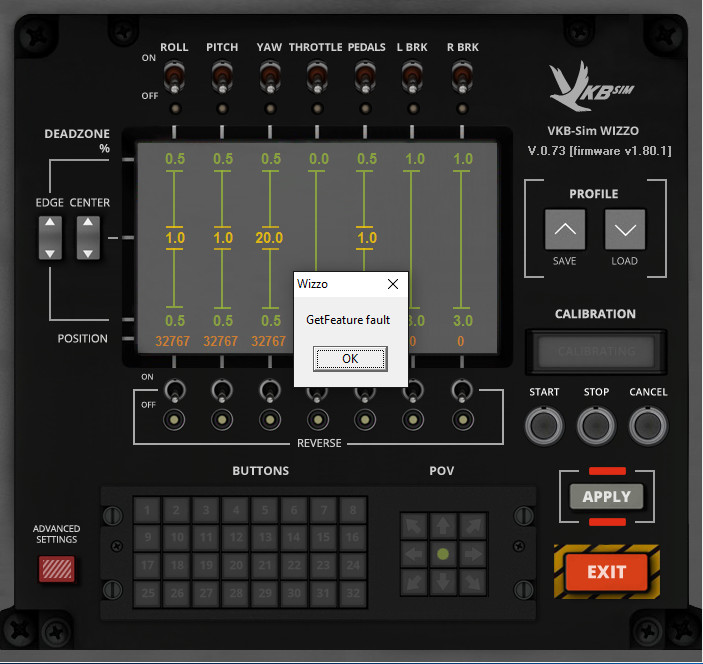Open Advanced Settings with the red button

point(56,568)
